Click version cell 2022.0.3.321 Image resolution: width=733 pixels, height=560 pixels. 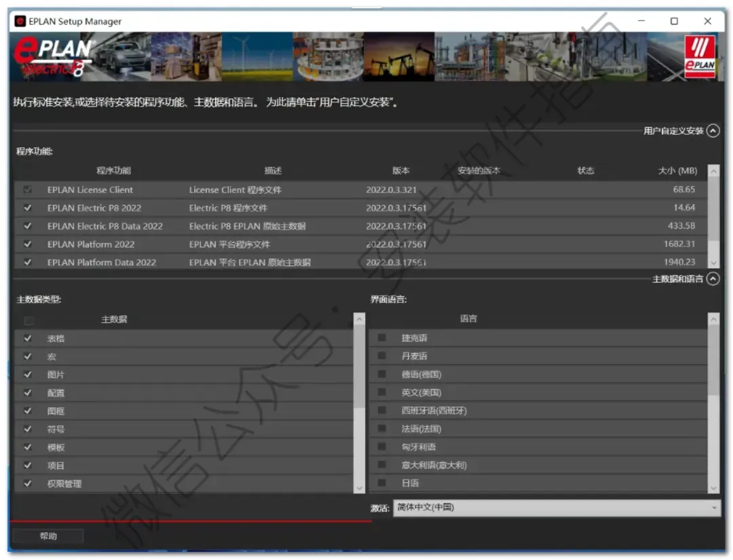[391, 190]
